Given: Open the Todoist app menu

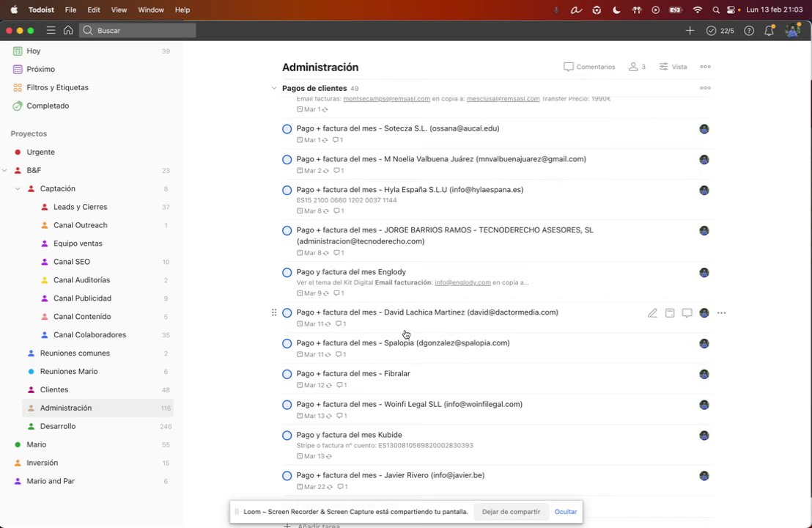Looking at the screenshot, I should click(x=42, y=10).
